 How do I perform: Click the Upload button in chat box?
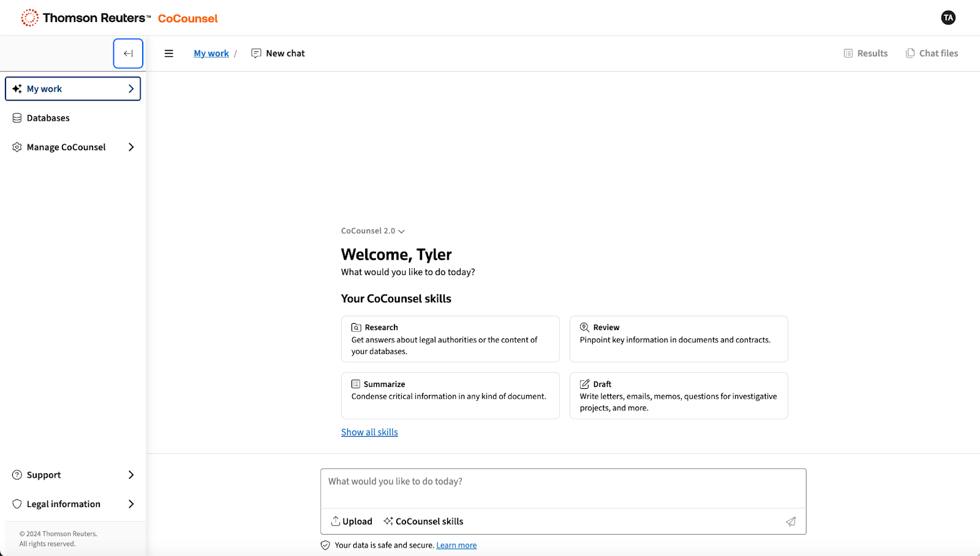[x=352, y=521]
